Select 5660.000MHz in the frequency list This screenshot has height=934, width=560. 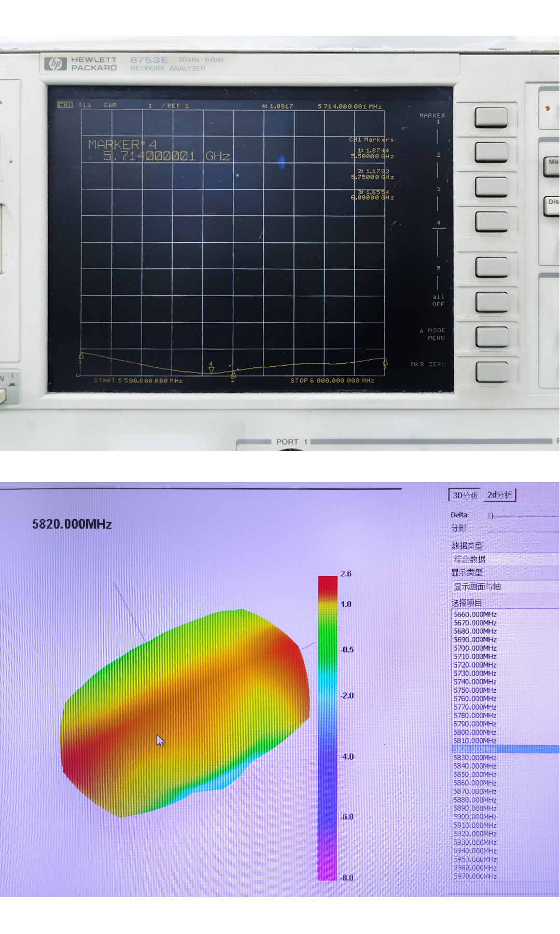[x=475, y=614]
